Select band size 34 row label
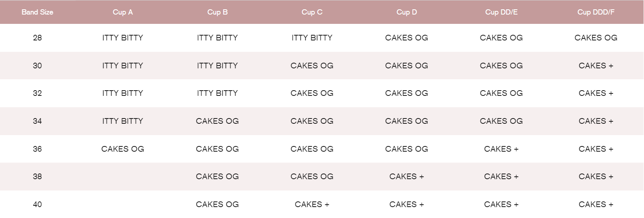644x218 pixels. pos(37,121)
